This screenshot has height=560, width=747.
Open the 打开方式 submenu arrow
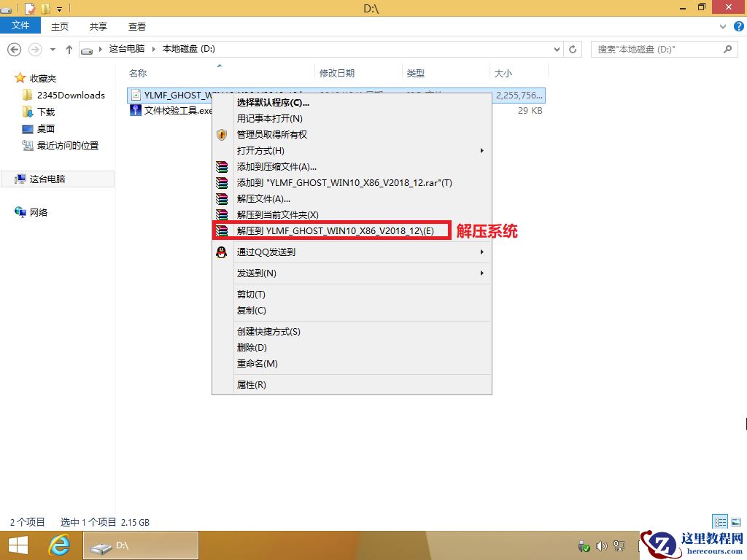481,150
